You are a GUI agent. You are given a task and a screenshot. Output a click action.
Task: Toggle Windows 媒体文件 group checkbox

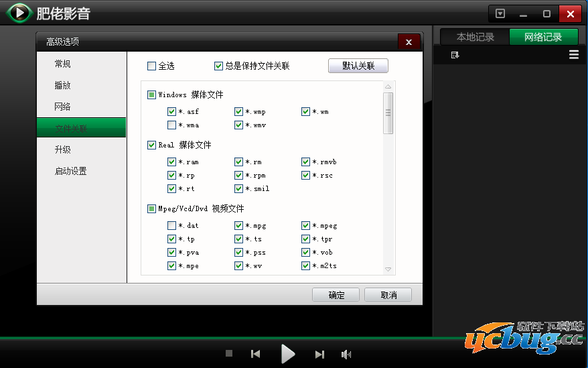click(x=151, y=95)
